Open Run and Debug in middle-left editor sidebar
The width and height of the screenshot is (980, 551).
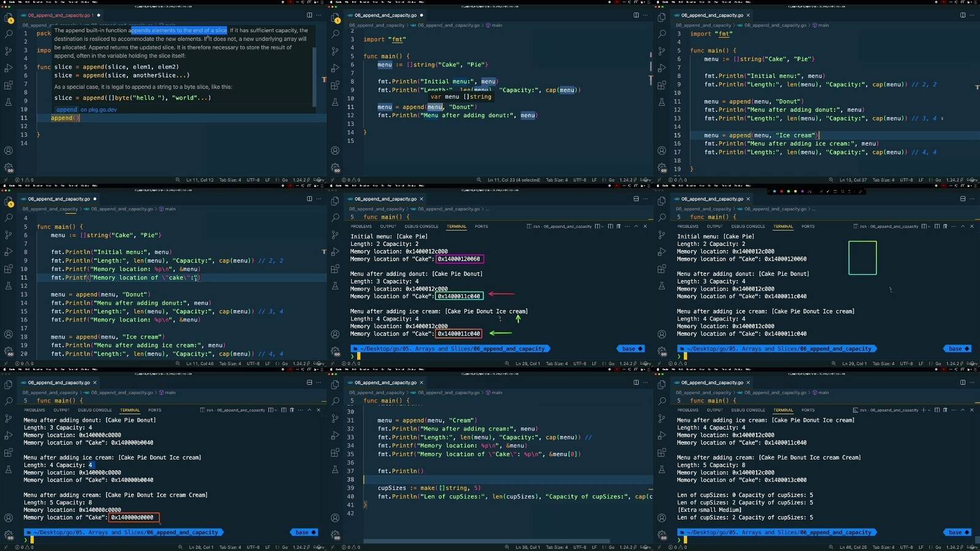coord(9,252)
